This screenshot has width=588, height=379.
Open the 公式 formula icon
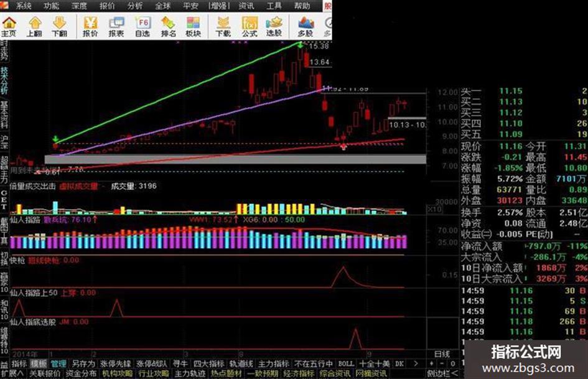[x=250, y=27]
